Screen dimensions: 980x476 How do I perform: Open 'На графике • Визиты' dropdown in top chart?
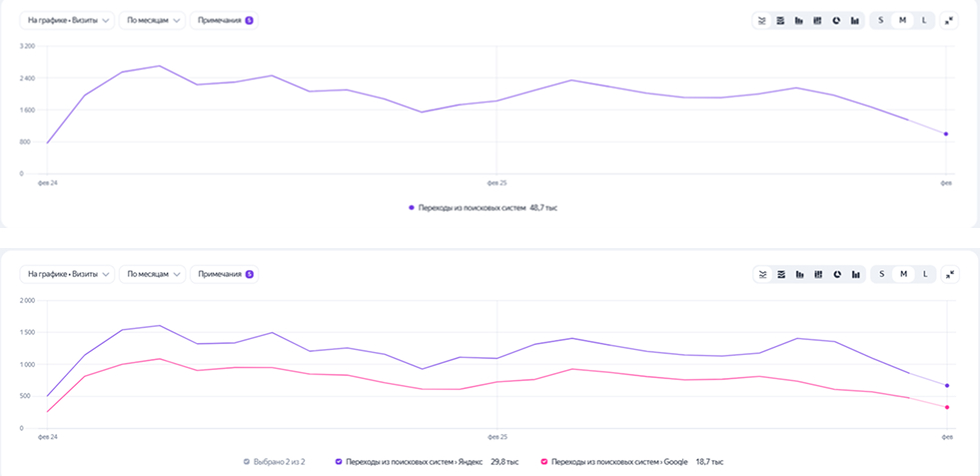click(x=67, y=20)
